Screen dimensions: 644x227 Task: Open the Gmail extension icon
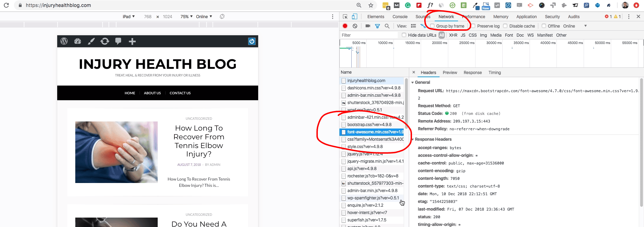click(397, 5)
